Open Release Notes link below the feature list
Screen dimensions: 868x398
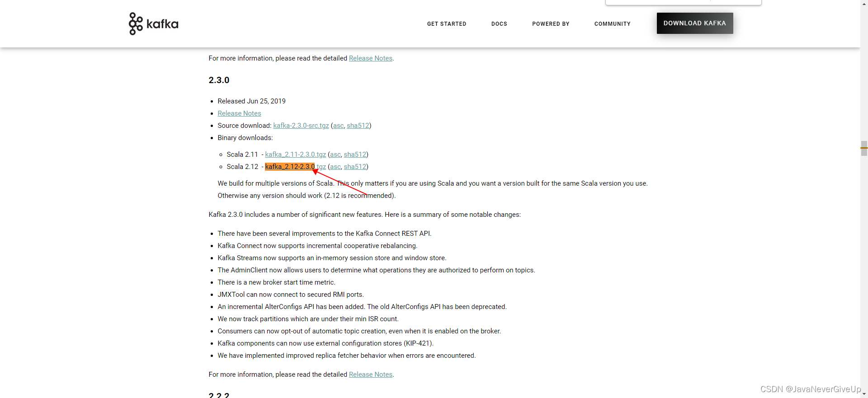coord(371,375)
